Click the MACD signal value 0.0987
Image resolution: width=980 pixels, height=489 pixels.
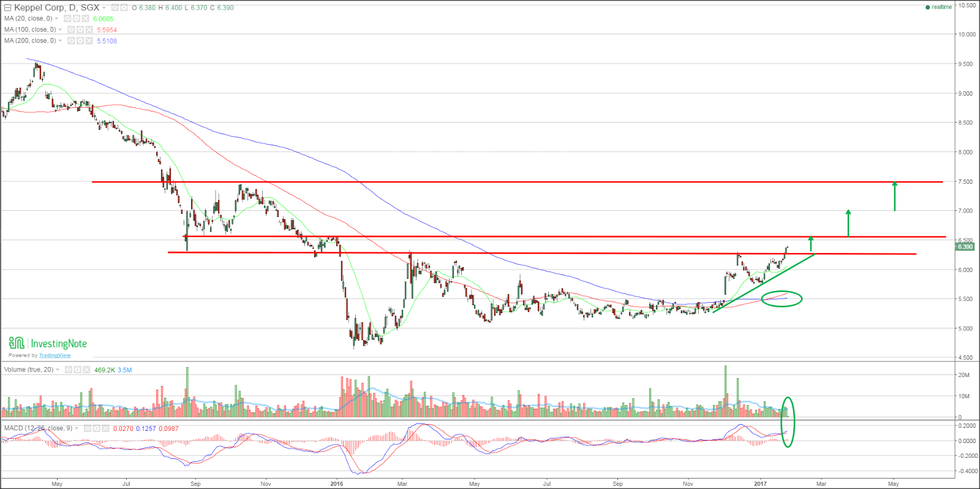(x=168, y=428)
